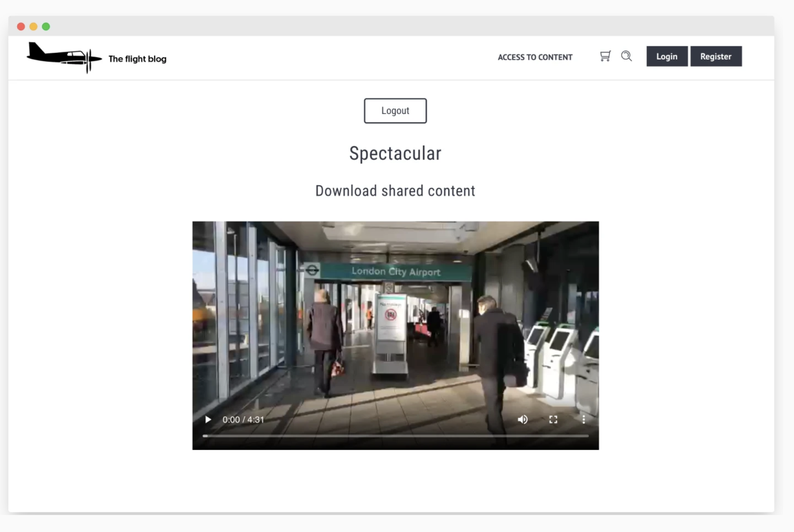Click the video progress bar
Screen dimensions: 794x532
pyautogui.click(x=395, y=435)
